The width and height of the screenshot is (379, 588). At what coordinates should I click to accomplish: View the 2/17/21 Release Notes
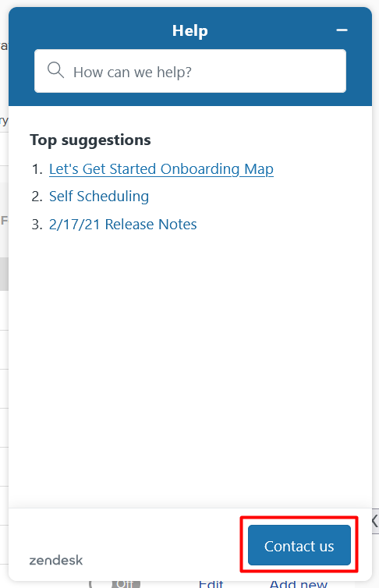123,225
